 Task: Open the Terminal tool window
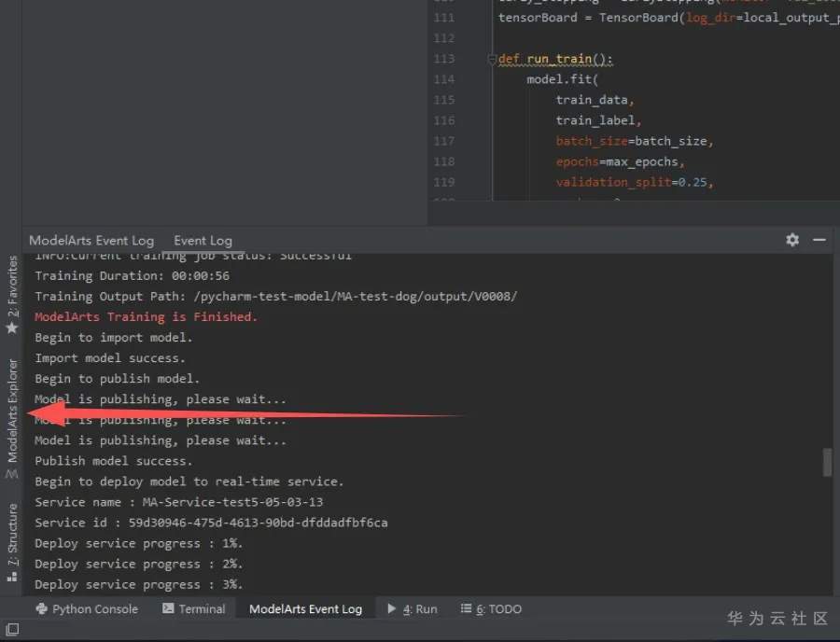[194, 608]
